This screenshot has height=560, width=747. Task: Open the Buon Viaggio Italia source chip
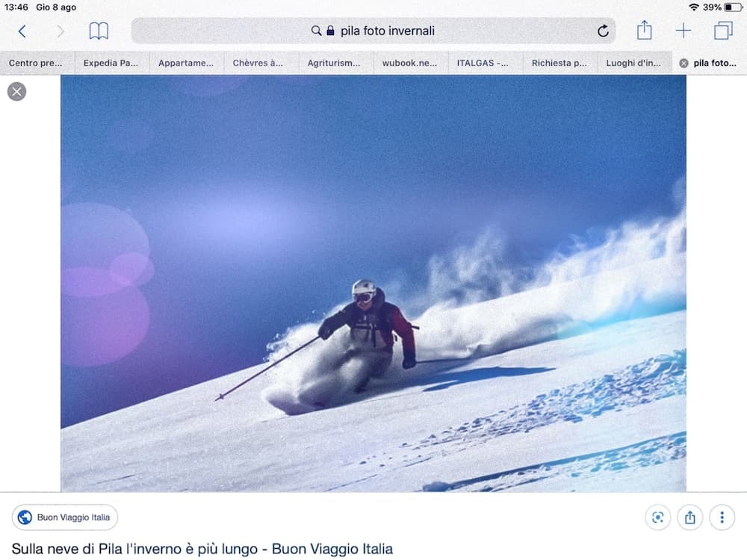click(x=65, y=517)
